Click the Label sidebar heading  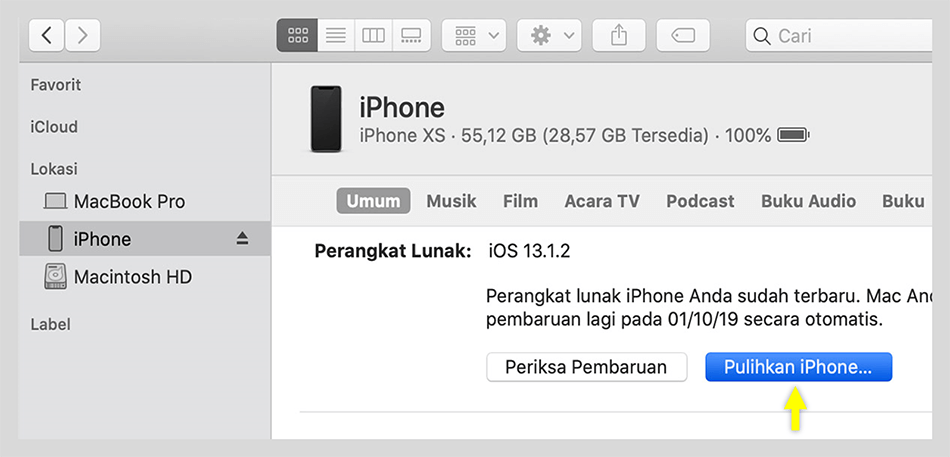tap(50, 324)
